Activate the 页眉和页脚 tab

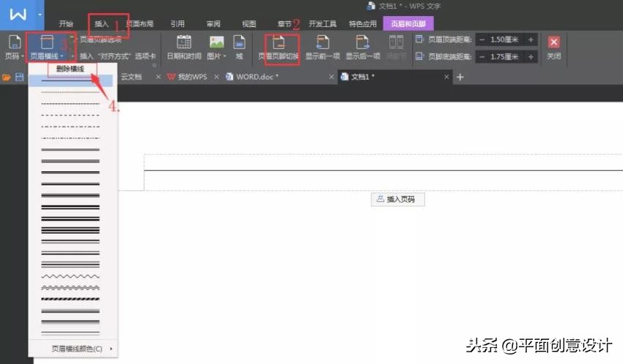click(408, 24)
